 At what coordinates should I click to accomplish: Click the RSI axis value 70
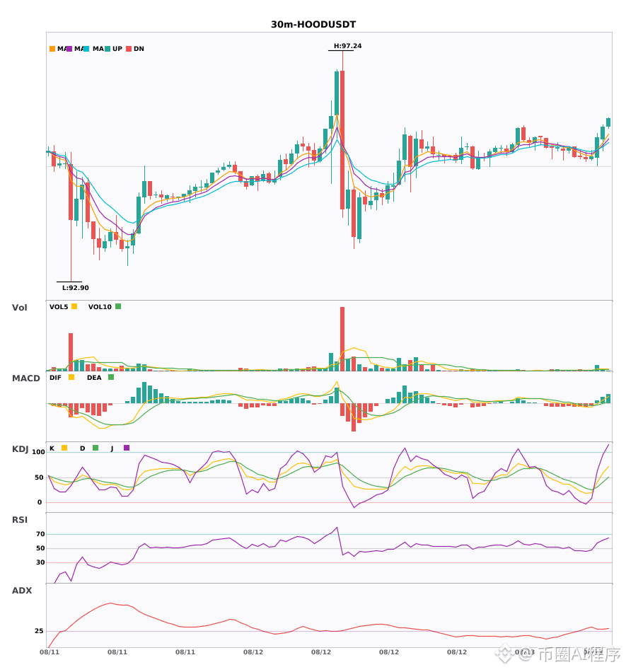[40, 534]
